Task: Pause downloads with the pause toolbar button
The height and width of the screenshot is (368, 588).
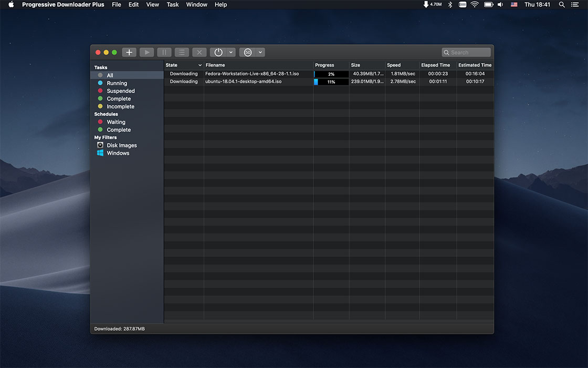Action: (164, 53)
